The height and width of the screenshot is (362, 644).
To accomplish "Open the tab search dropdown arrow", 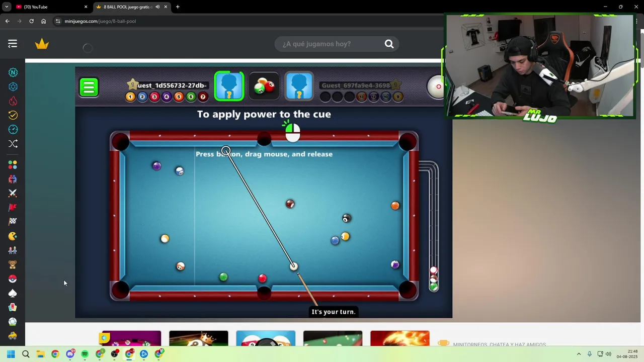I will click(7, 7).
